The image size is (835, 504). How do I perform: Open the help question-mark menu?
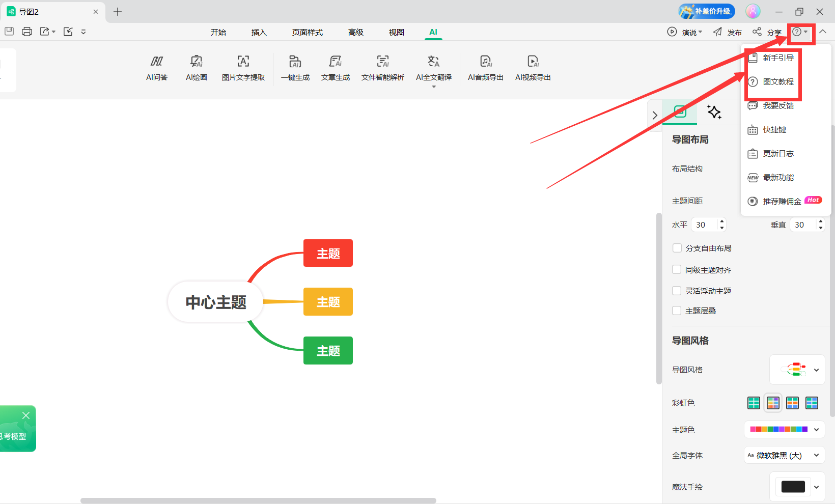[800, 32]
